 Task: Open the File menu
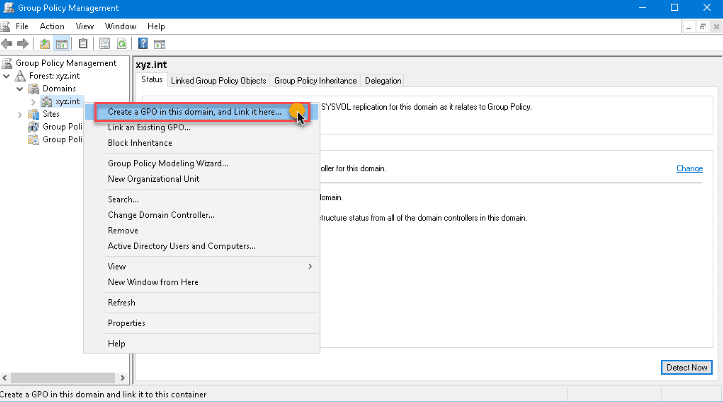pyautogui.click(x=22, y=26)
